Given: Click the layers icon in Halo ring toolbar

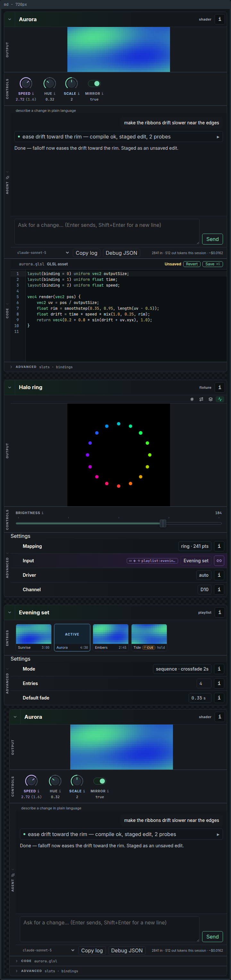Looking at the screenshot, I should 210,399.
